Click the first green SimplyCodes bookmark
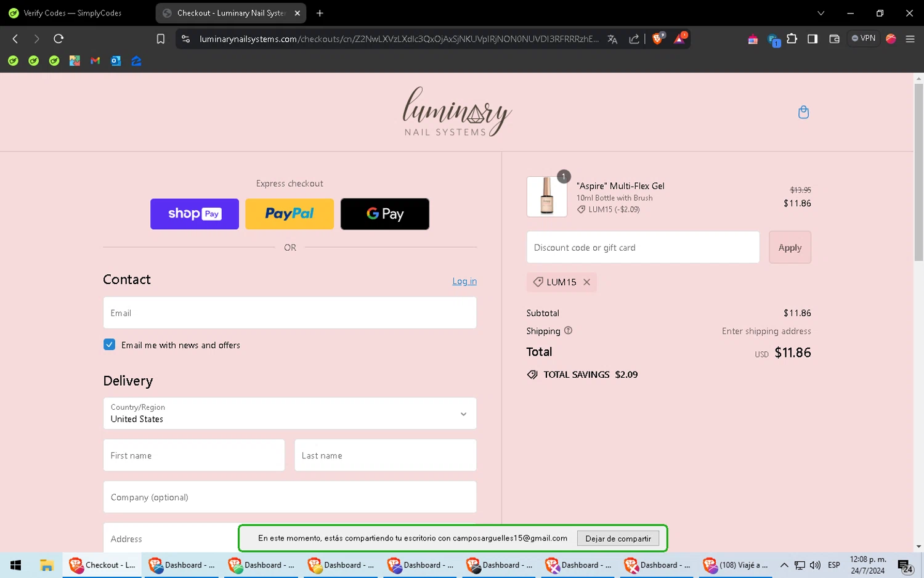Image resolution: width=924 pixels, height=578 pixels. (13, 60)
